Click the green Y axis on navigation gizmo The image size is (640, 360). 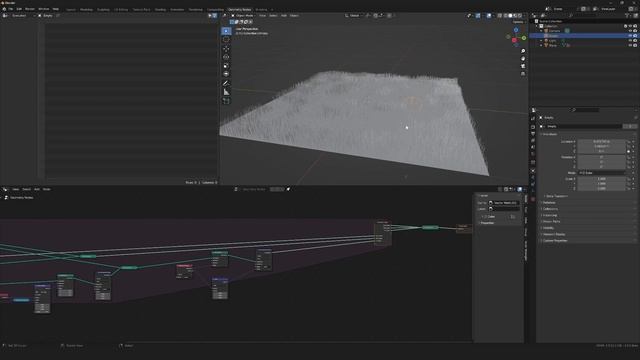[x=524, y=38]
